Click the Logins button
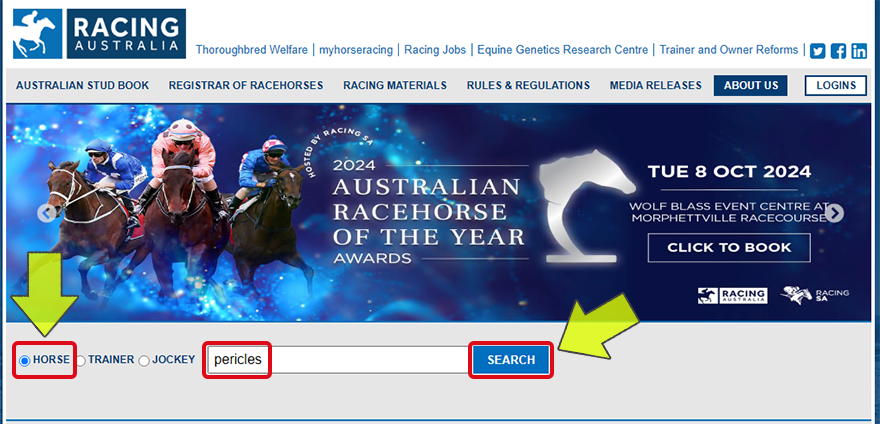Screen dimensions: 880x424 [835, 86]
